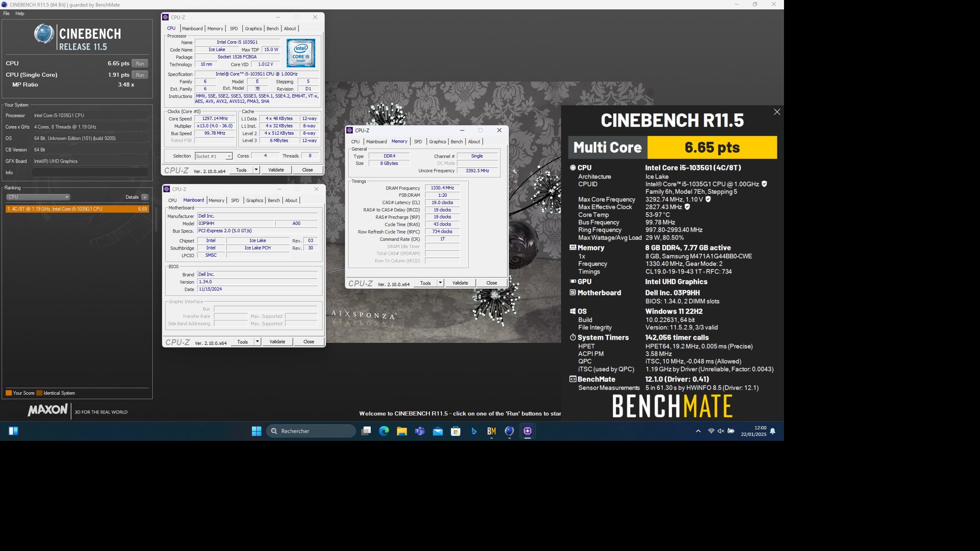The height and width of the screenshot is (551, 980).
Task: Switch to SPD tab in top CPU-Z window
Action: (234, 29)
